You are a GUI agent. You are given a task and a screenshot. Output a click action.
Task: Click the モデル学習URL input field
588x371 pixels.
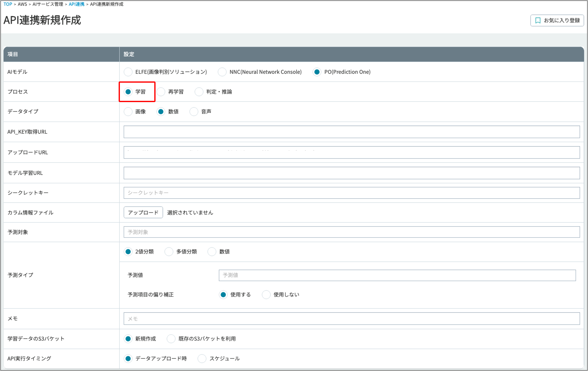(x=351, y=173)
